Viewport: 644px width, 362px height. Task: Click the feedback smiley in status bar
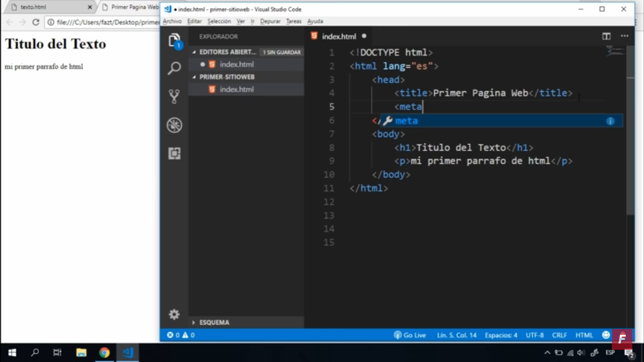(x=606, y=335)
